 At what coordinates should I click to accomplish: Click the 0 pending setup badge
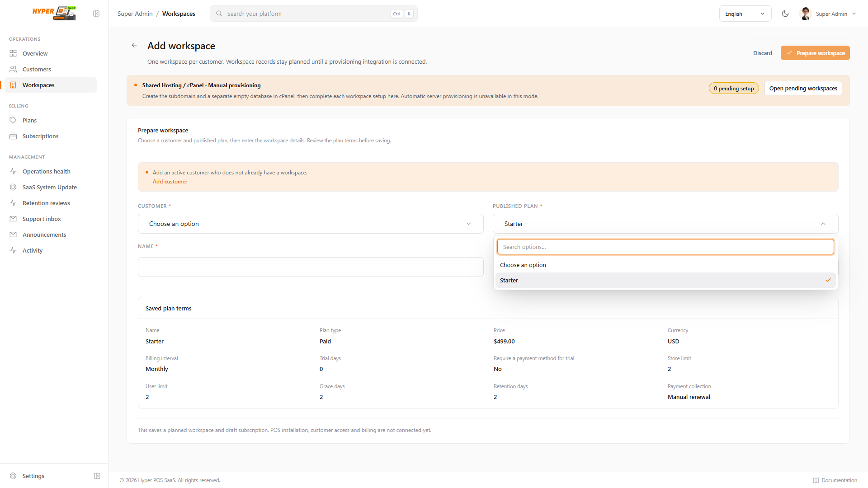coord(733,89)
